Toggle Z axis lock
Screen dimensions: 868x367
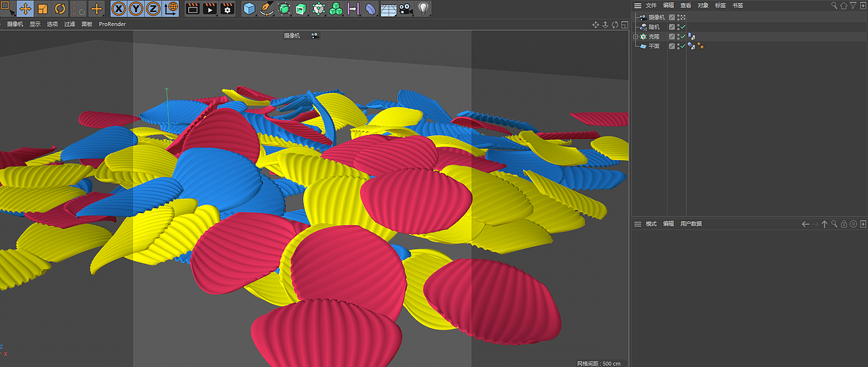tap(153, 9)
